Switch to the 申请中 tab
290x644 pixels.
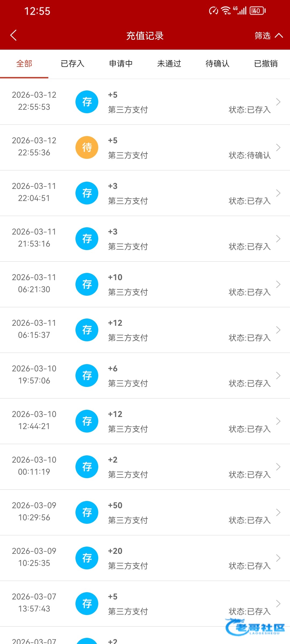tap(121, 64)
